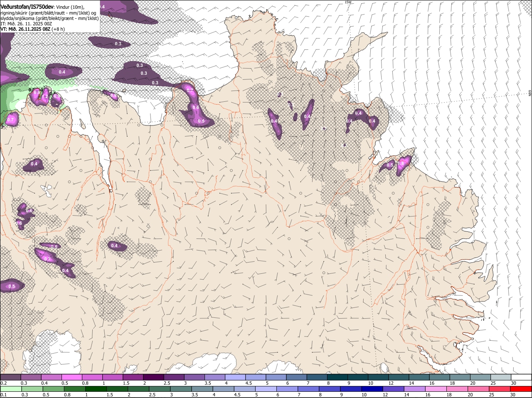Pick the lavender snow swatch between 4 and 4.5
The height and width of the screenshot is (398, 532).
pos(235,377)
